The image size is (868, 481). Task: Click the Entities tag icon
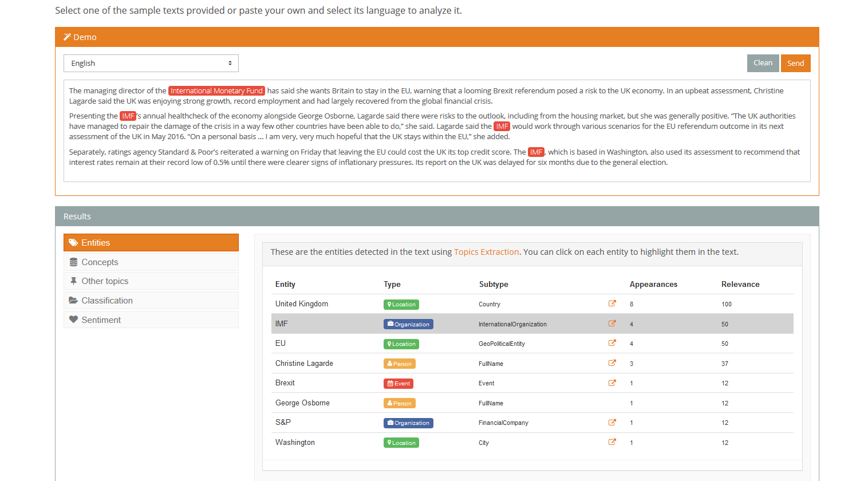click(73, 243)
